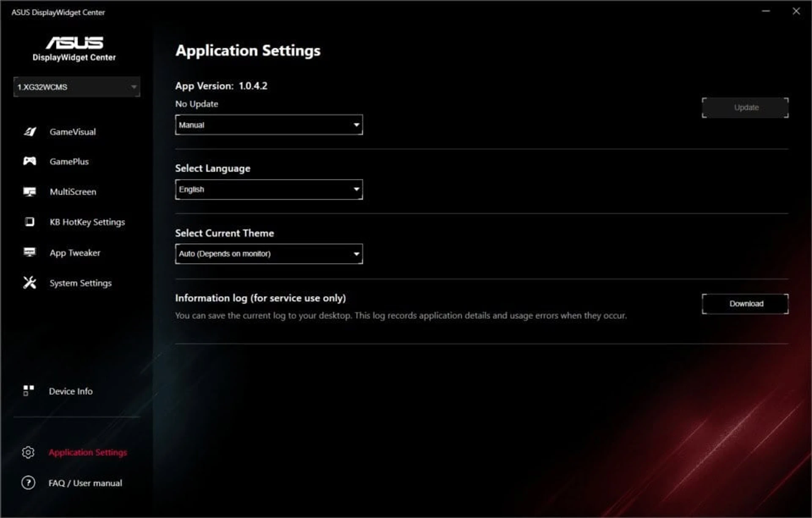Image resolution: width=812 pixels, height=518 pixels.
Task: Open KB HotKey Settings label
Action: click(88, 222)
